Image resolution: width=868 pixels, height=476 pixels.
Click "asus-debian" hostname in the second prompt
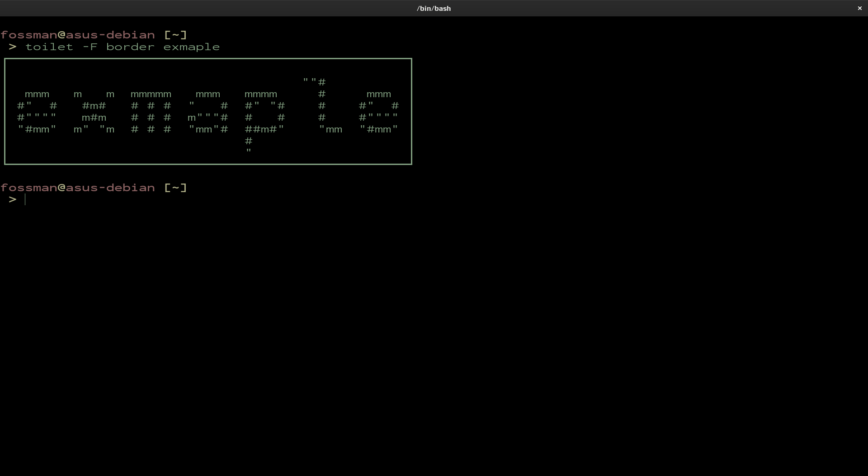110,188
